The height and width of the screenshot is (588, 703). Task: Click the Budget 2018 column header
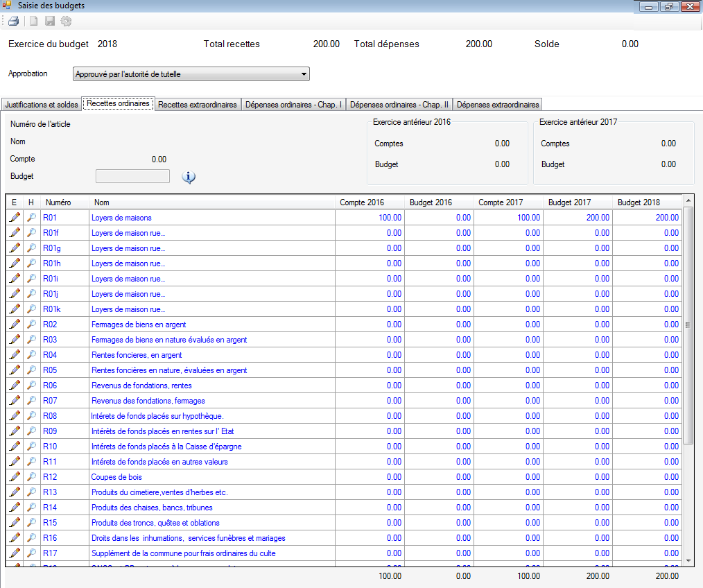[x=647, y=202]
